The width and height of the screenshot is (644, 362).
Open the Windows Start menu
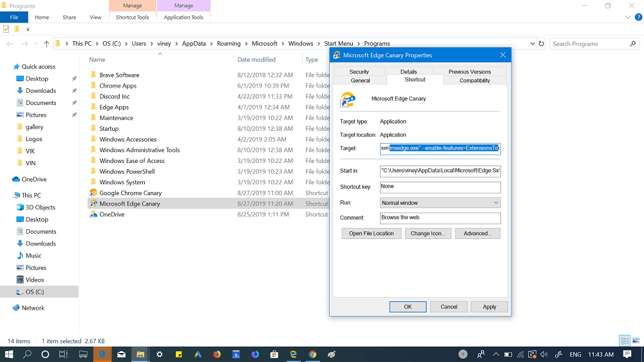coord(8,354)
